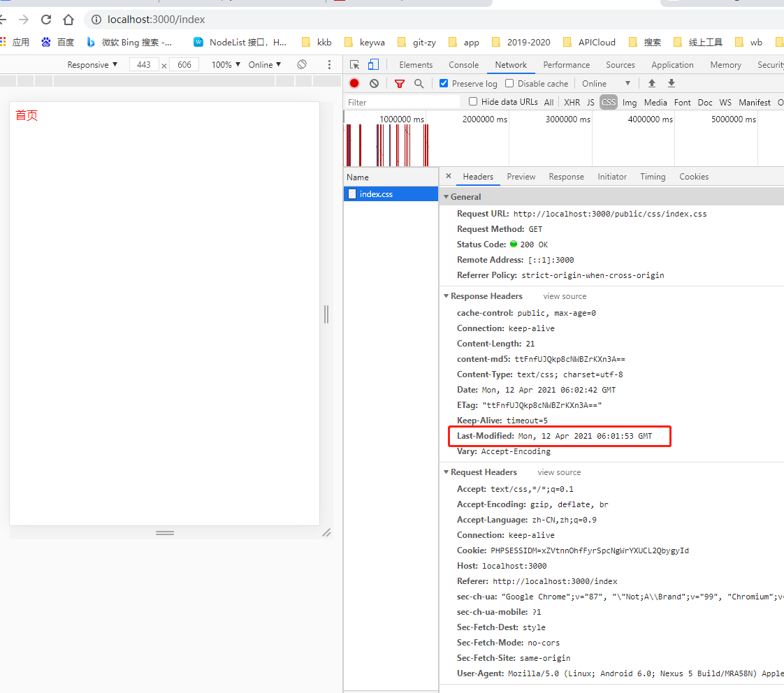Screen dimensions: 784x693
Task: Stop recording the network log
Action: pyautogui.click(x=354, y=84)
